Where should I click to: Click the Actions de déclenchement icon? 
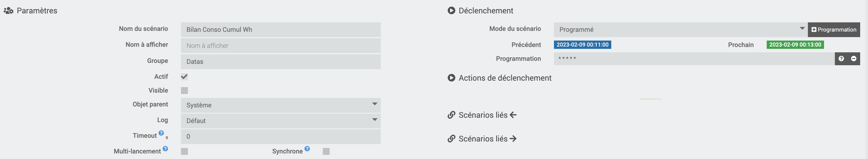(x=451, y=78)
